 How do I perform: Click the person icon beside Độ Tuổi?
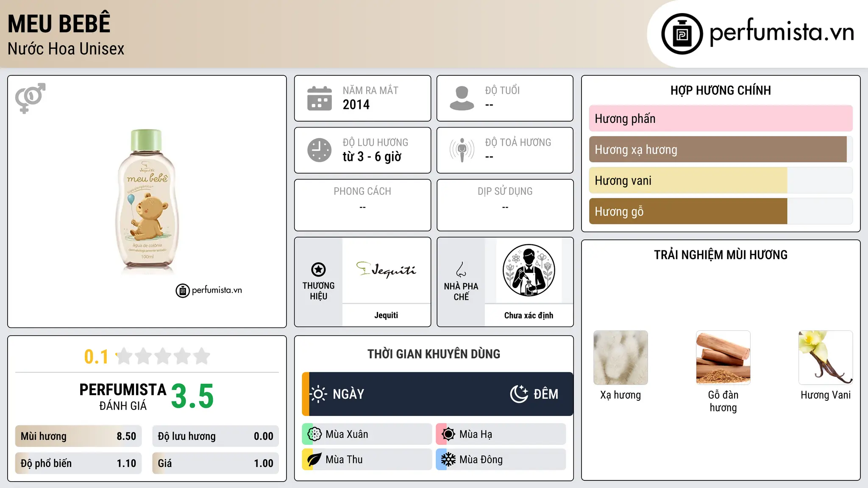(x=462, y=98)
